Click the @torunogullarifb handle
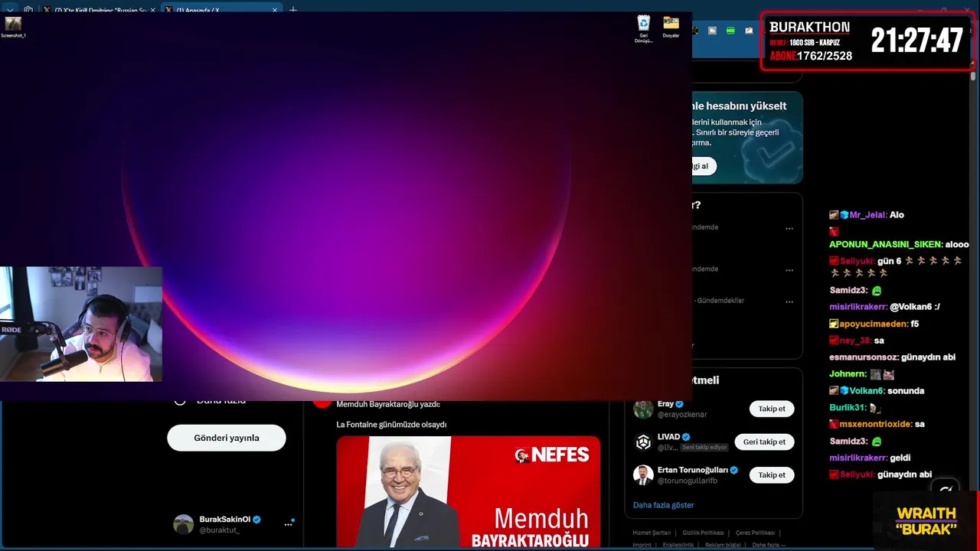980x551 pixels. (686, 481)
